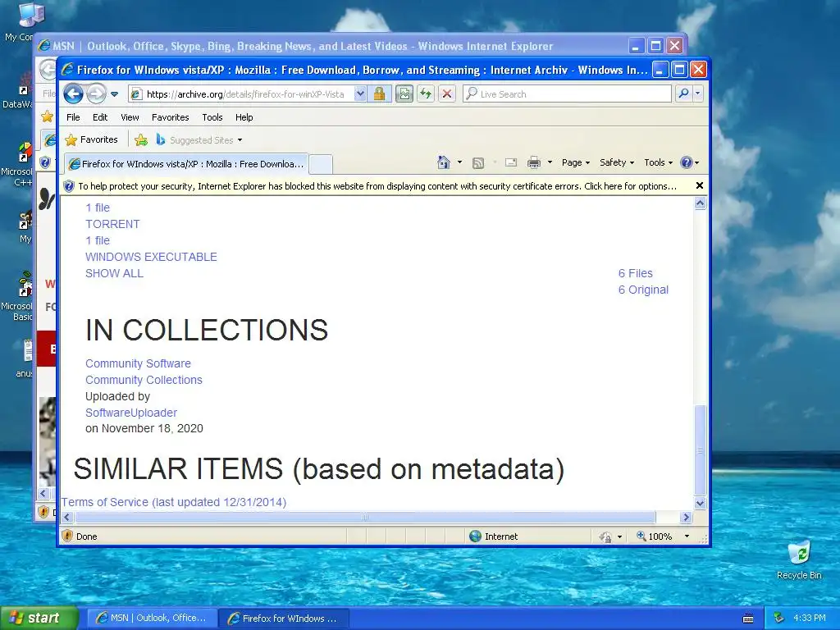Open the Page command menu
The height and width of the screenshot is (630, 840).
pos(575,162)
